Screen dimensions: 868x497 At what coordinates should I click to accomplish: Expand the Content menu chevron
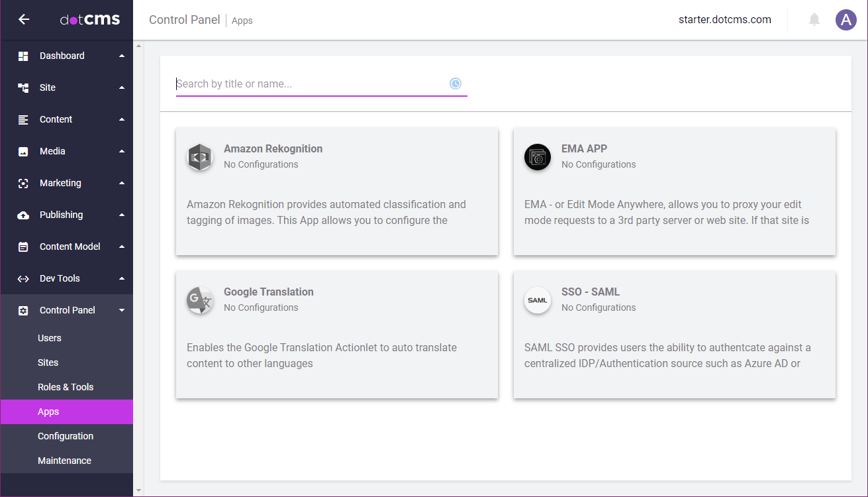pos(122,119)
